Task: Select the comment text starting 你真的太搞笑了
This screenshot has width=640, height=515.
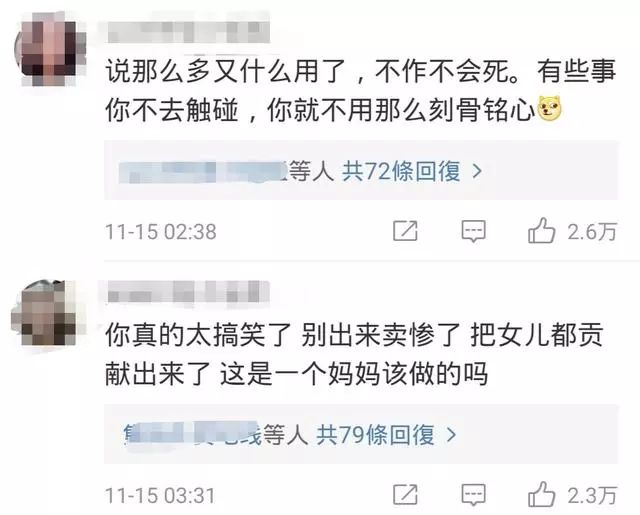Action: 354,354
